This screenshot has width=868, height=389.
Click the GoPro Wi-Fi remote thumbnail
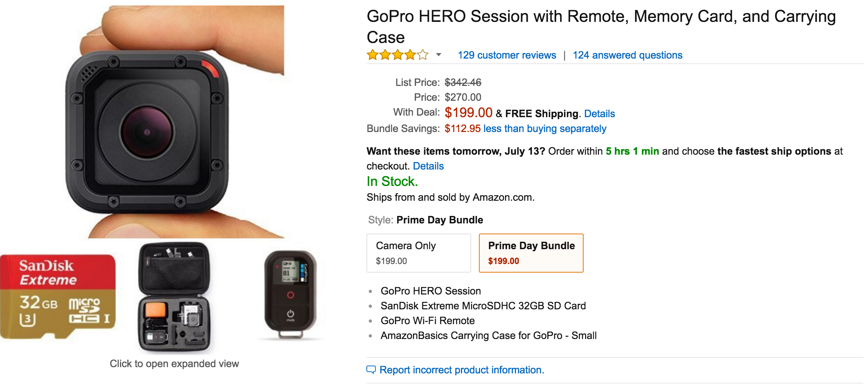pos(290,295)
